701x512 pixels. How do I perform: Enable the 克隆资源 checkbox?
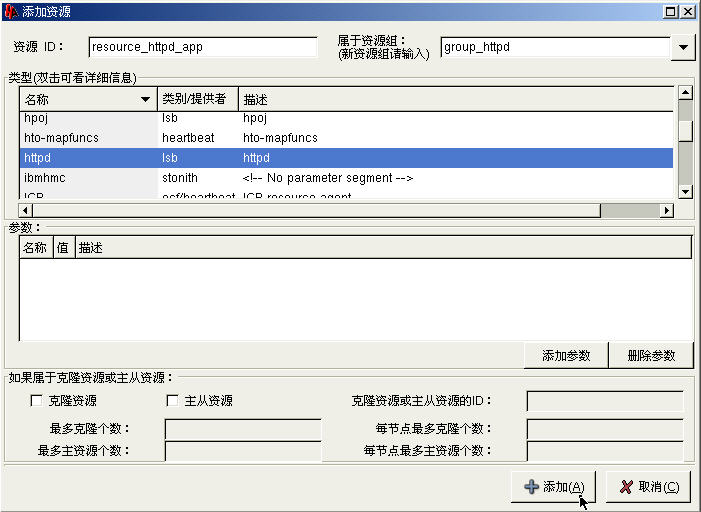click(x=37, y=401)
